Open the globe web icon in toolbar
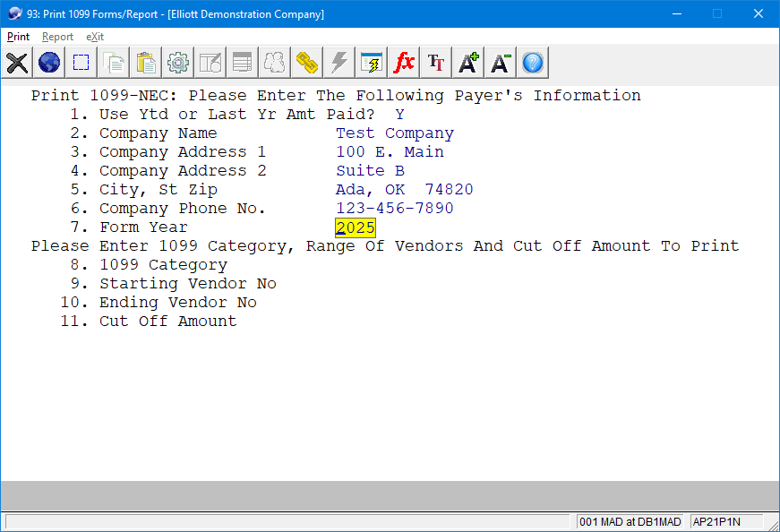Viewport: 780px width, 532px height. (x=49, y=63)
